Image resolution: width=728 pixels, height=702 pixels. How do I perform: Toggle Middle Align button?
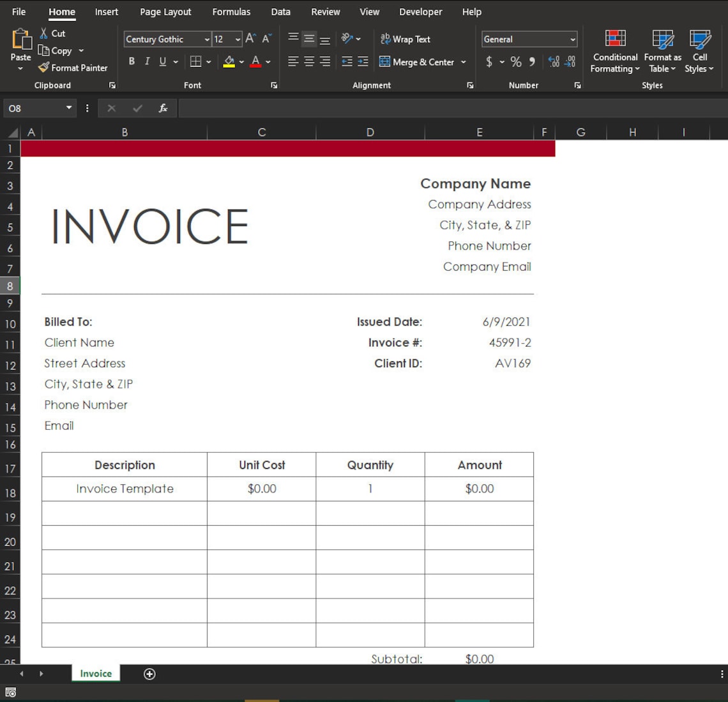click(x=308, y=38)
